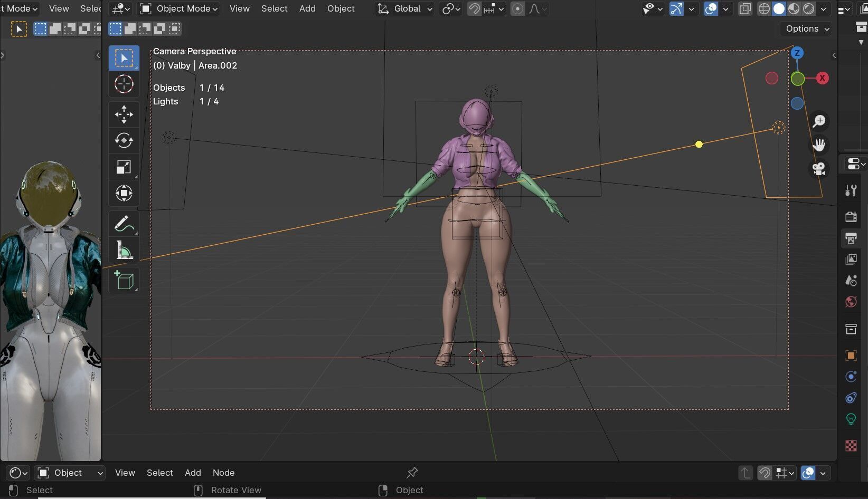868x499 pixels.
Task: Open the Object properties tab
Action: 851,356
